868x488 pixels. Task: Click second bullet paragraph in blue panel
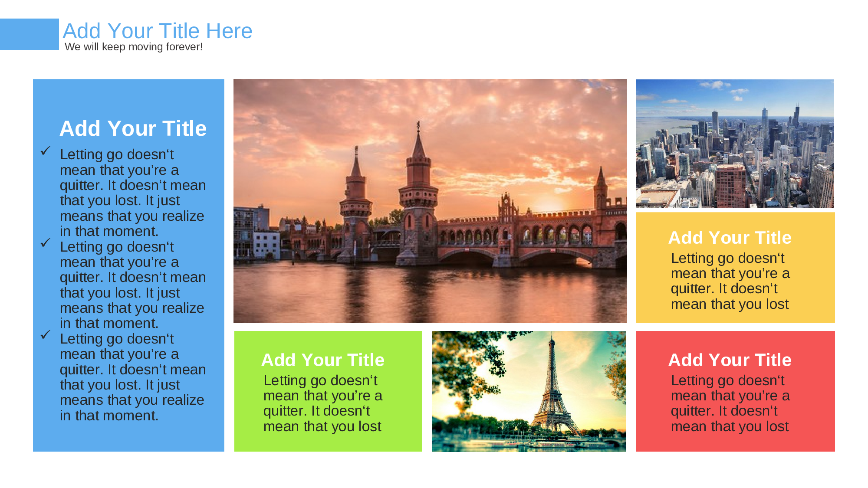click(132, 285)
